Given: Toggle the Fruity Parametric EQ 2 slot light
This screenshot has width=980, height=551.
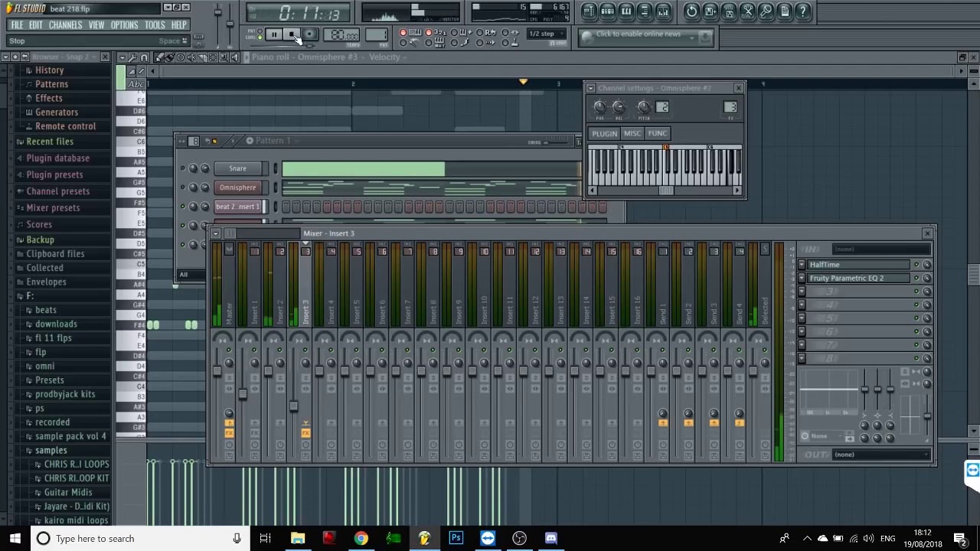Looking at the screenshot, I should (x=916, y=278).
